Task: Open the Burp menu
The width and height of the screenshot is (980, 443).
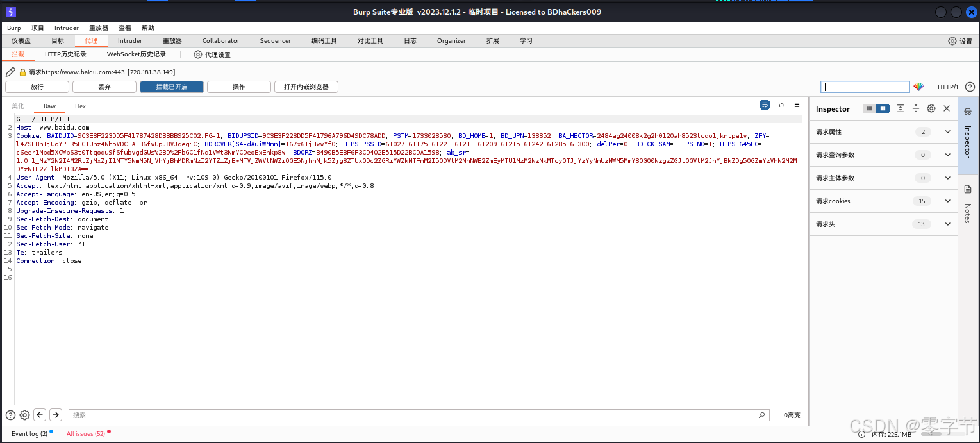Action: [x=14, y=28]
